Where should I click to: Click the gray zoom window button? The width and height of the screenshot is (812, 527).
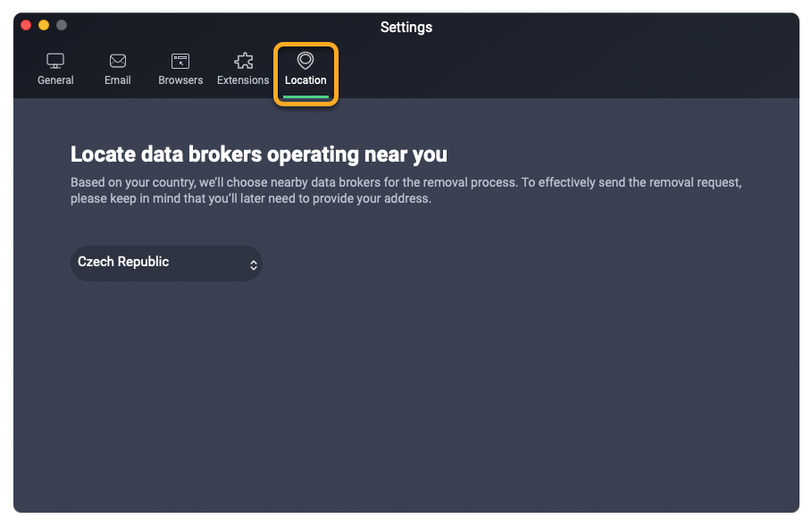coord(62,25)
